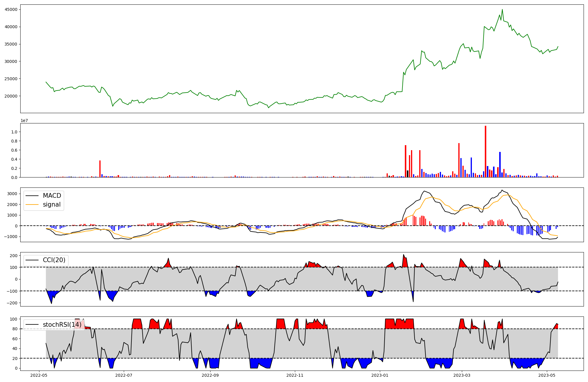Viewport: 588px width, 382px height.
Task: Click the 2023-05 x-axis date tick
Action: (547, 375)
